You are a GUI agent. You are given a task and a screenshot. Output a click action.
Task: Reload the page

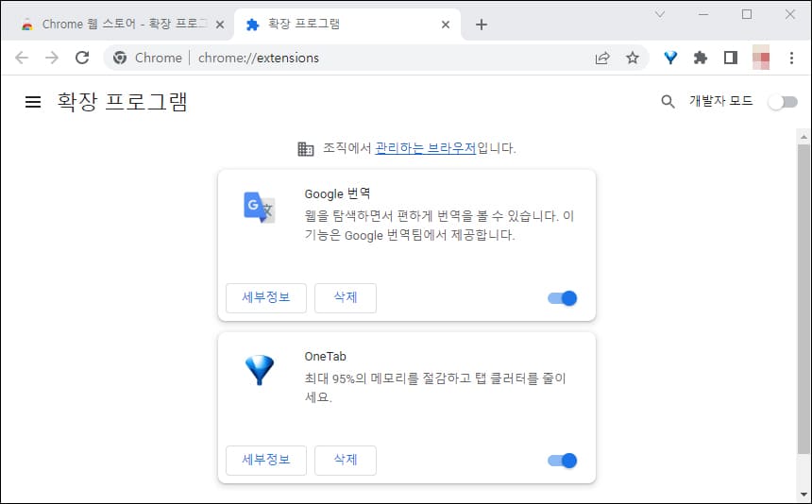coord(82,58)
